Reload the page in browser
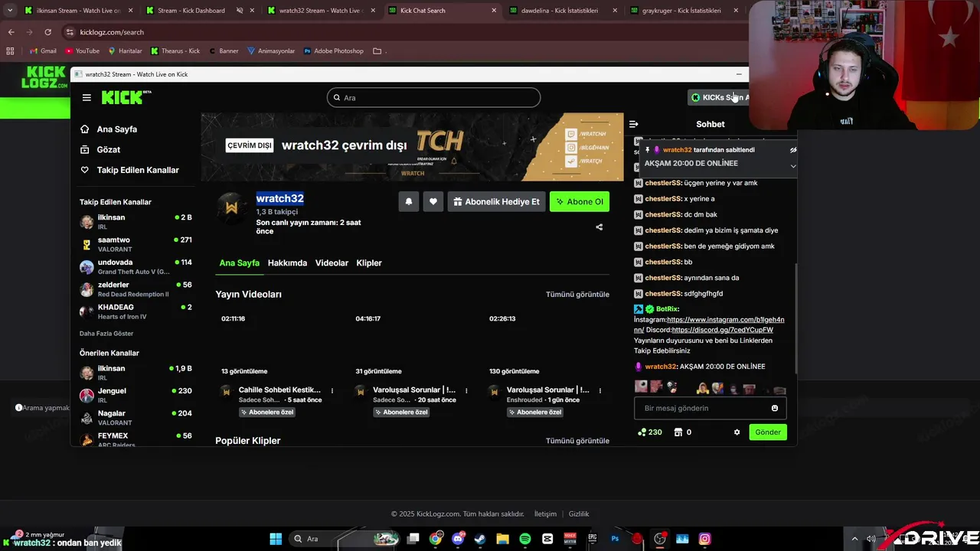This screenshot has height=551, width=980. click(x=47, y=32)
